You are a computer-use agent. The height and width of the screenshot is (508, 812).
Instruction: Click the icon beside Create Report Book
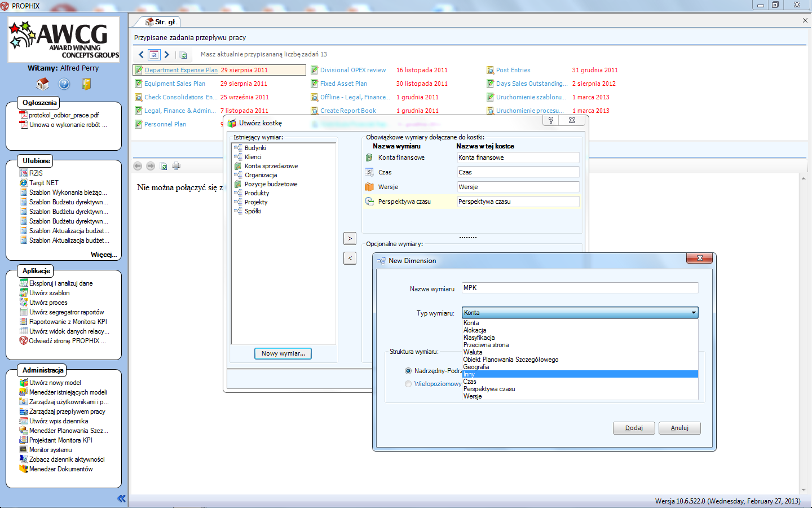(315, 111)
